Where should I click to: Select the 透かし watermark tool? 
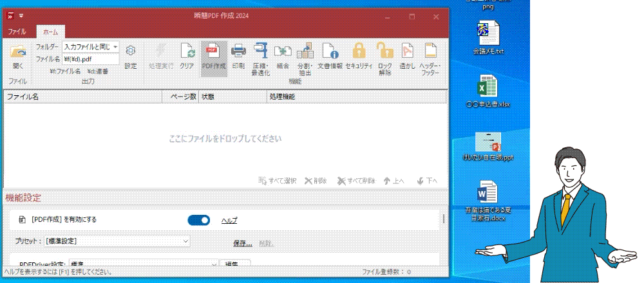(408, 56)
